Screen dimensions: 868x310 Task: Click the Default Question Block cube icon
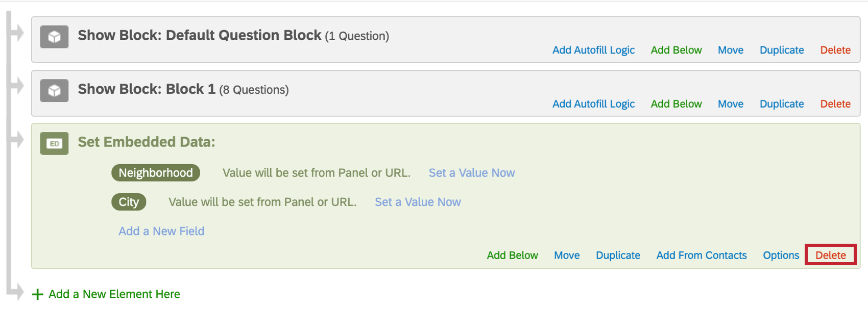tap(54, 37)
